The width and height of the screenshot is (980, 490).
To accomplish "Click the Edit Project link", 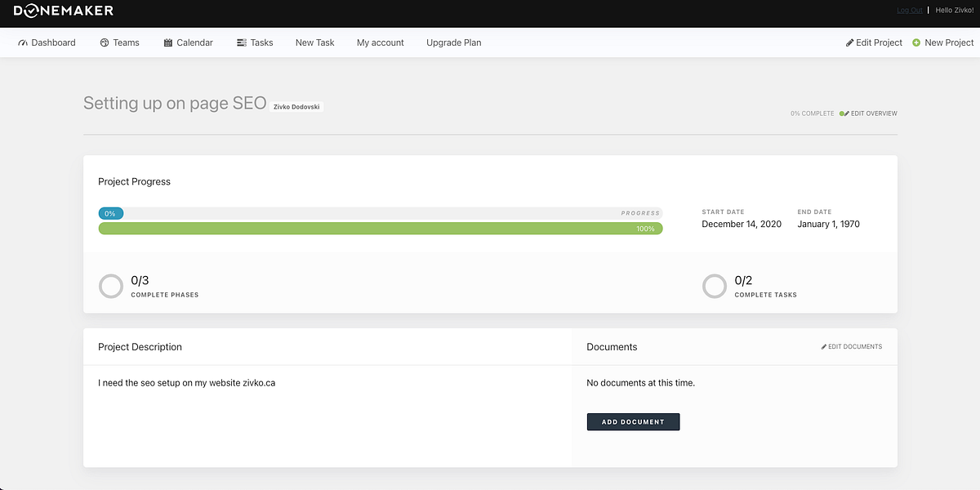I will (880, 42).
